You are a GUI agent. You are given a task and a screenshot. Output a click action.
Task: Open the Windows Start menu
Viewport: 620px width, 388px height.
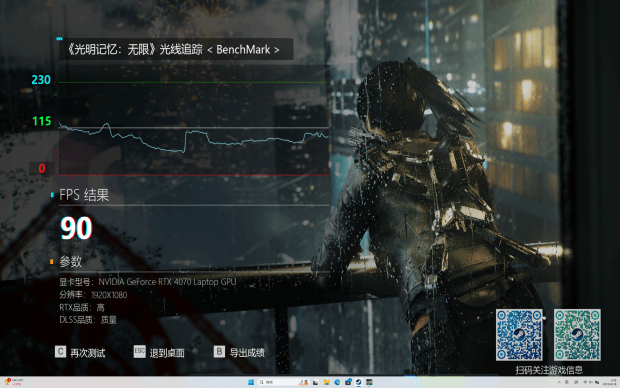(251, 382)
